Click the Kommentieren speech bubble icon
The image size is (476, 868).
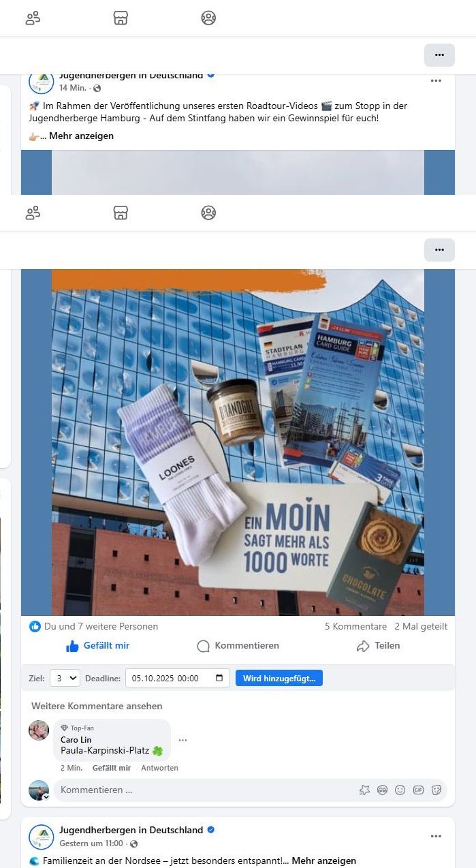click(203, 646)
